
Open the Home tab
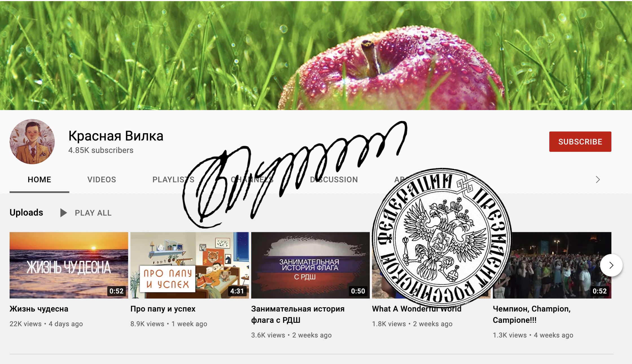click(40, 179)
